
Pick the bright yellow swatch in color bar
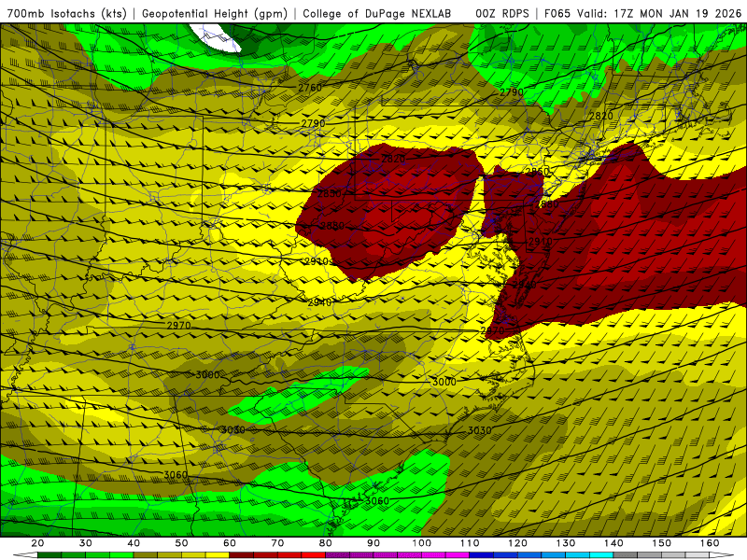click(x=218, y=555)
